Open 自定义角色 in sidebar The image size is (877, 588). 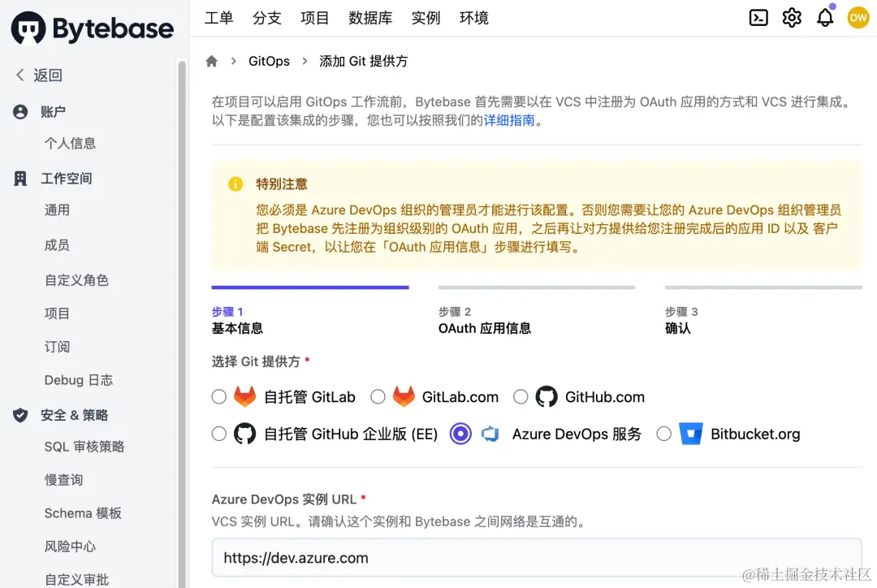(76, 279)
